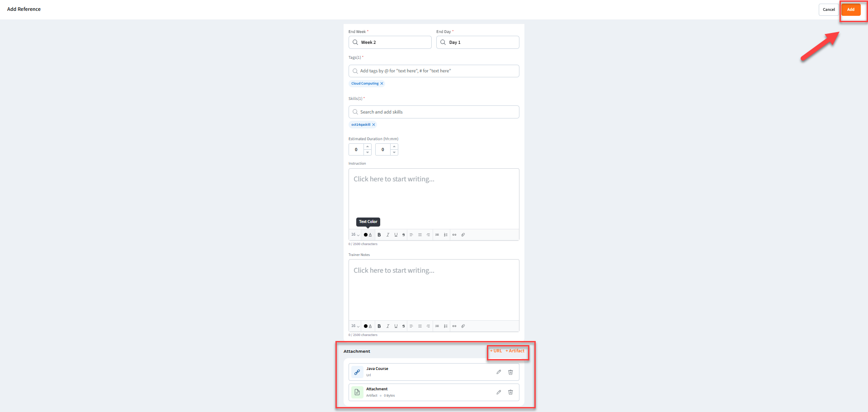Apply Underline in the Instruction editor toolbar
The height and width of the screenshot is (412, 868).
(396, 235)
